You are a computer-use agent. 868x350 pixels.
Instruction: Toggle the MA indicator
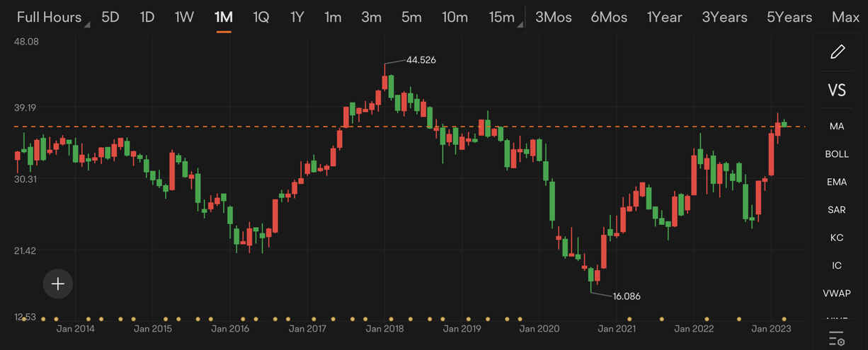click(837, 126)
